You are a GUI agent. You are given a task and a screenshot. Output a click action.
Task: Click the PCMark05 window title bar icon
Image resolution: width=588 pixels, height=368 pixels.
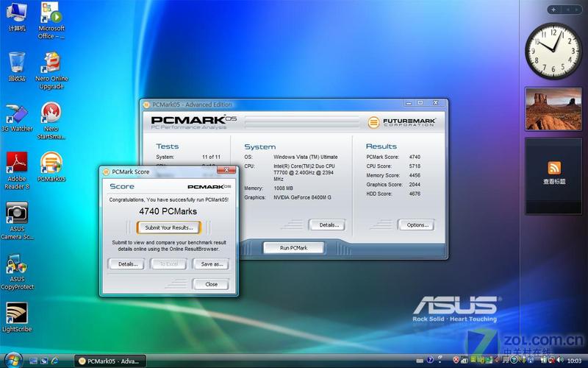[x=146, y=105]
